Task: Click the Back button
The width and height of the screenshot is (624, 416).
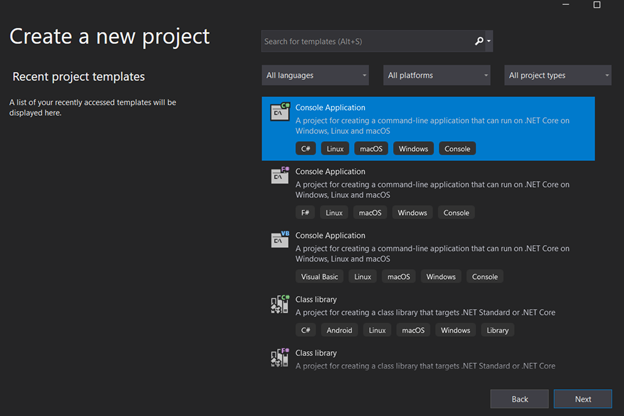Action: tap(519, 399)
